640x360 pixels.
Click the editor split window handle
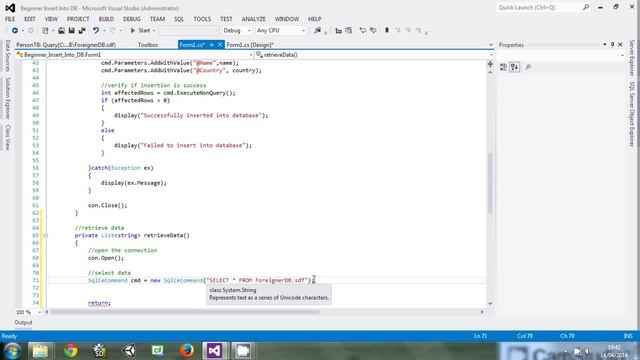[x=490, y=64]
